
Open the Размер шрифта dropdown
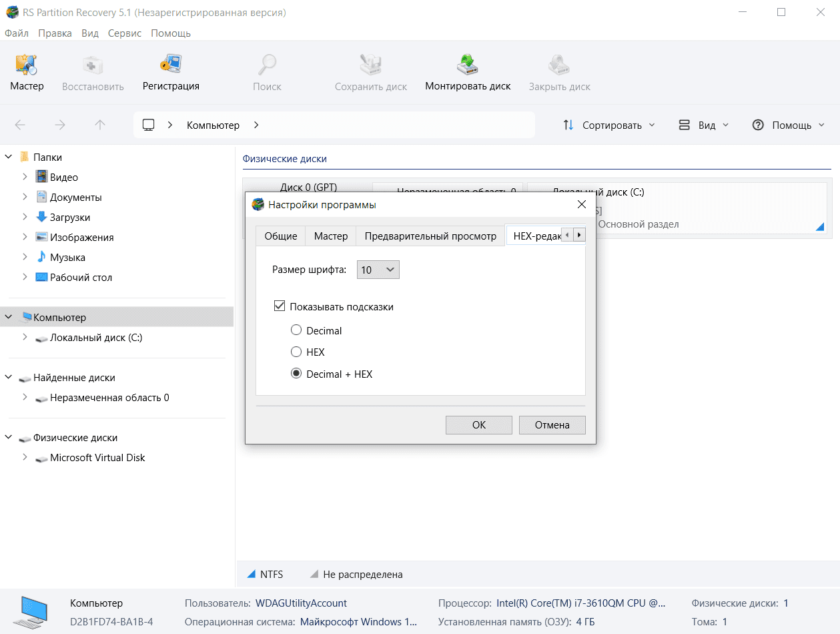click(x=378, y=270)
